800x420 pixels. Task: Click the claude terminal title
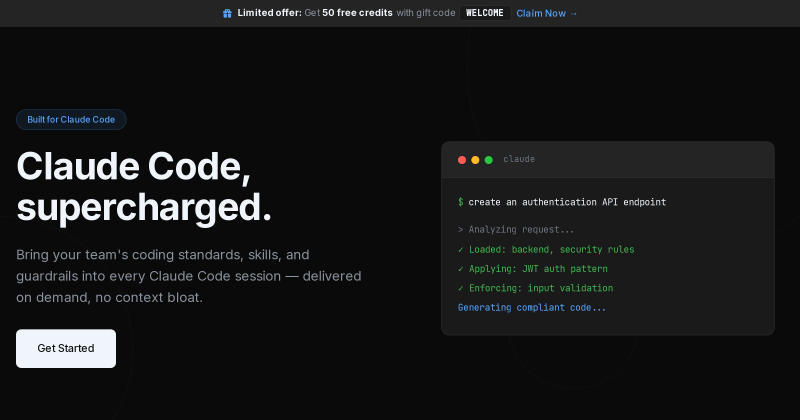point(519,159)
